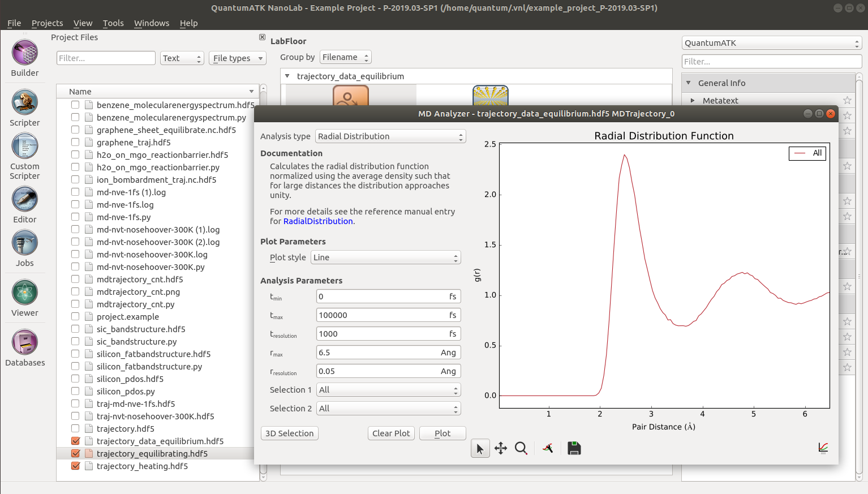Open the File types dropdown

238,58
